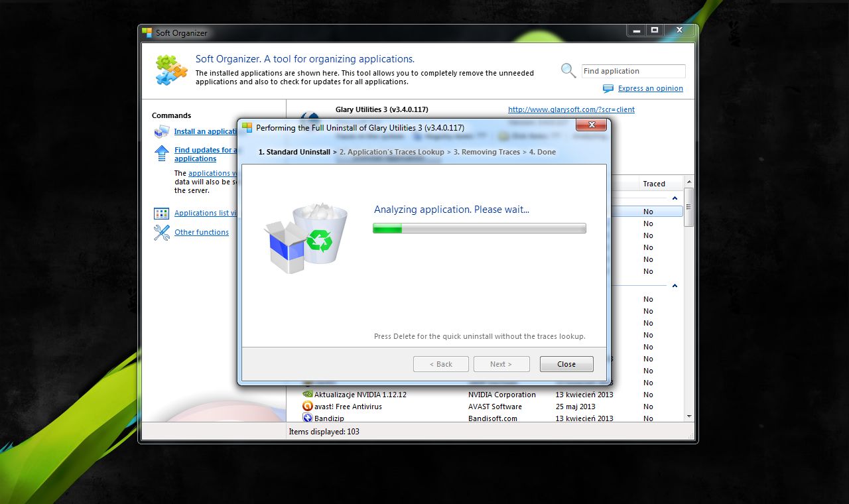Click the list scrollbar up arrow

tap(689, 182)
